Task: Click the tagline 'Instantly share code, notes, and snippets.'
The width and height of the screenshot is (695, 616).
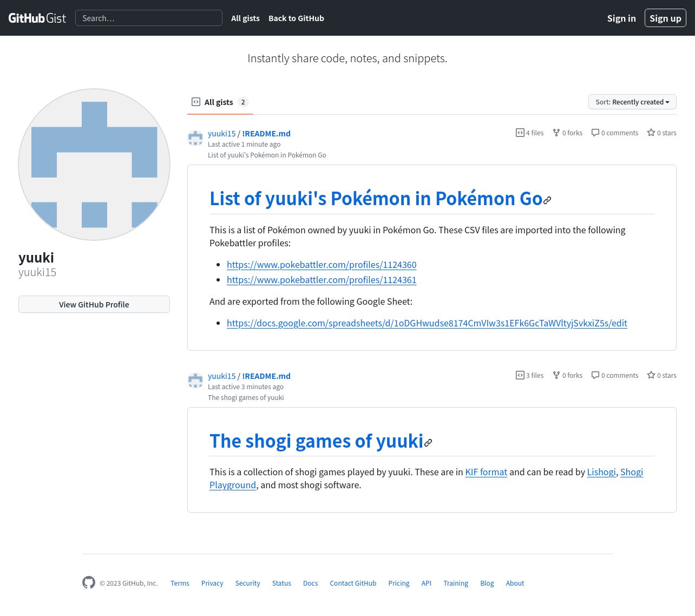Action: (347, 58)
